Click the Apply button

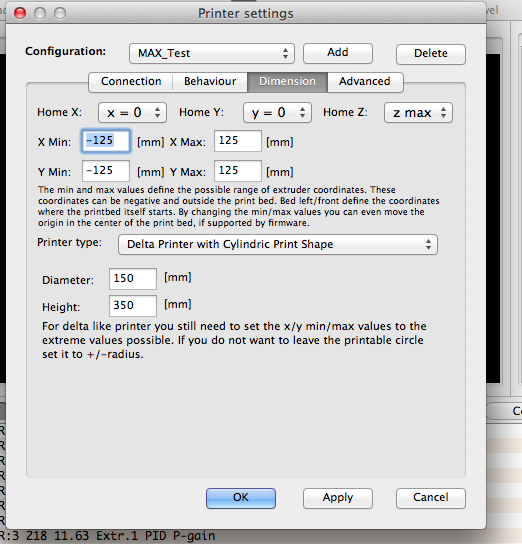pyautogui.click(x=338, y=498)
